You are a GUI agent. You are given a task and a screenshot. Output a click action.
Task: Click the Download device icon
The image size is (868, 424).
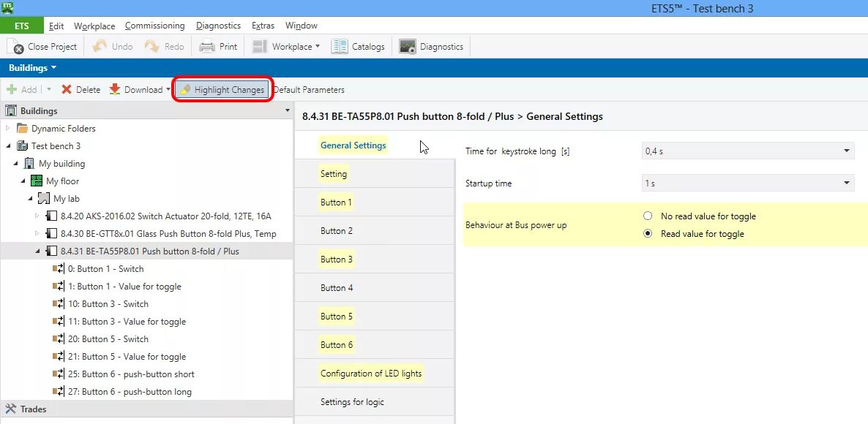(x=115, y=90)
